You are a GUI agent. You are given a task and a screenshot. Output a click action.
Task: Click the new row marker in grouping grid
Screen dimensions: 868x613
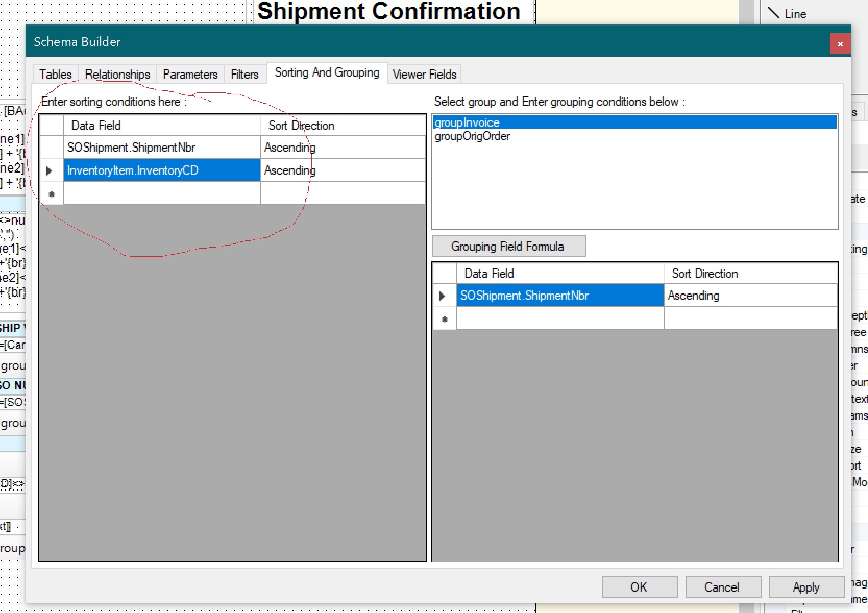[445, 318]
